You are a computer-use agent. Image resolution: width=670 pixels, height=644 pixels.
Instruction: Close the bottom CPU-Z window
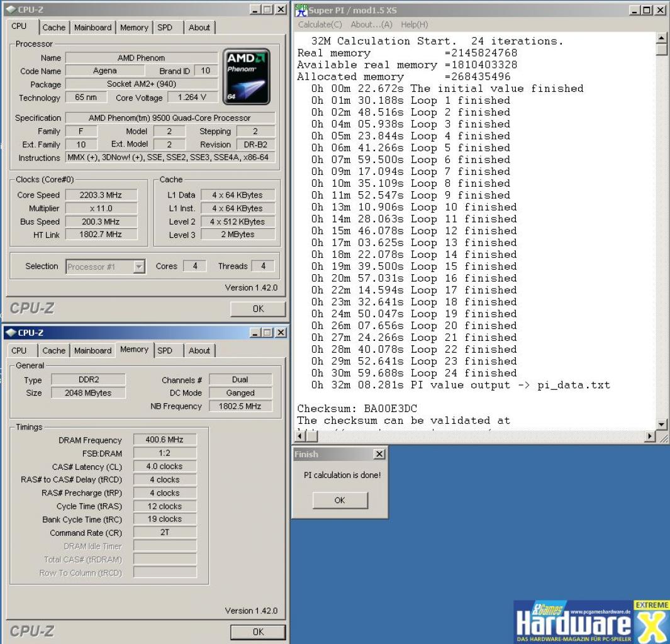281,333
